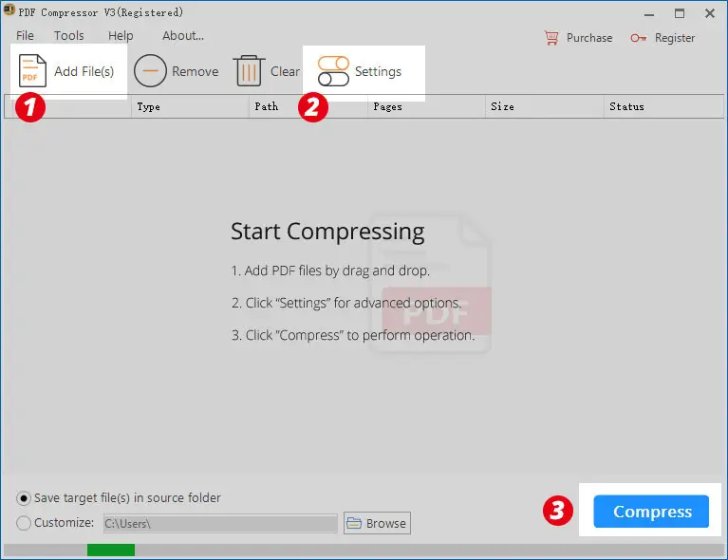Click the Size column header

(545, 107)
